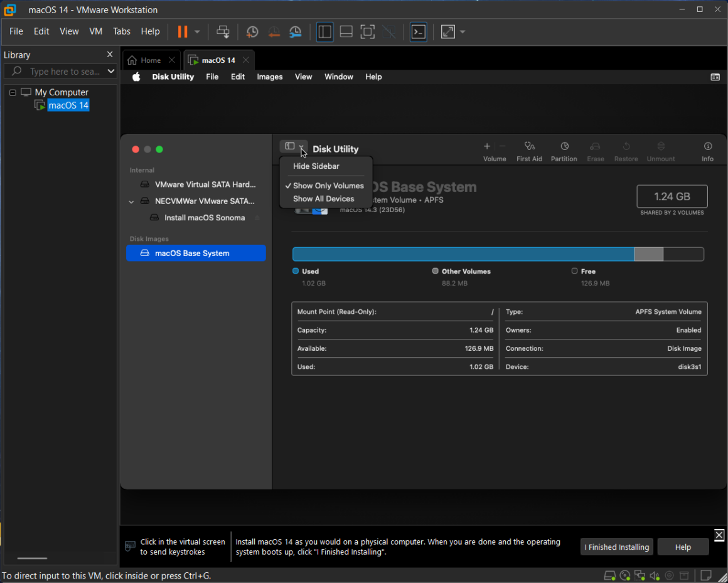Viewport: 728px width, 583px height.
Task: Select macOS 14 in the library tree
Action: 68,105
